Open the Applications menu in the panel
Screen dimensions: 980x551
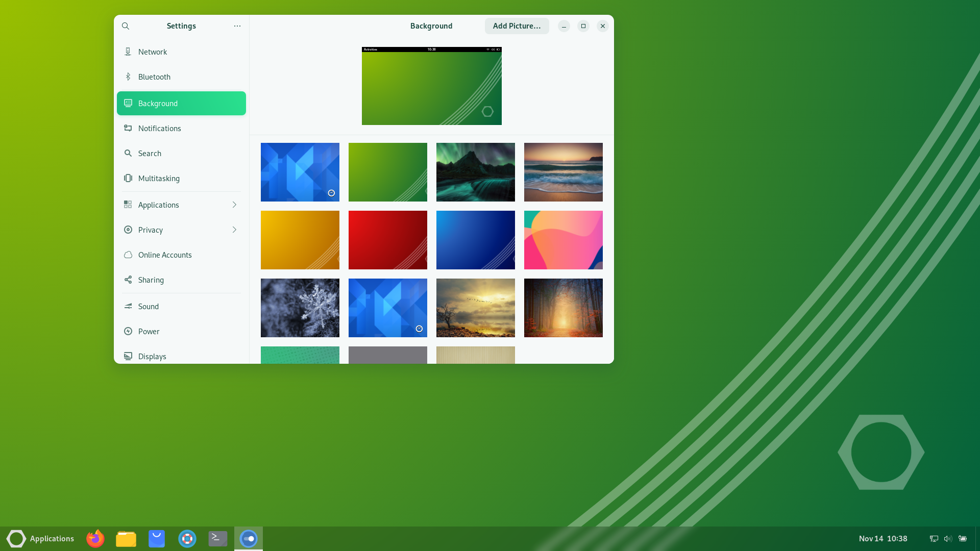[40, 539]
